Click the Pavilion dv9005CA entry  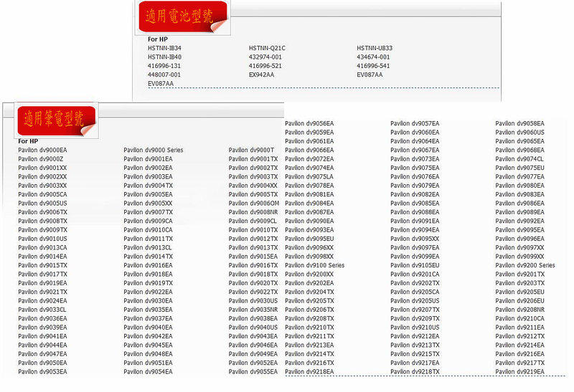click(42, 194)
